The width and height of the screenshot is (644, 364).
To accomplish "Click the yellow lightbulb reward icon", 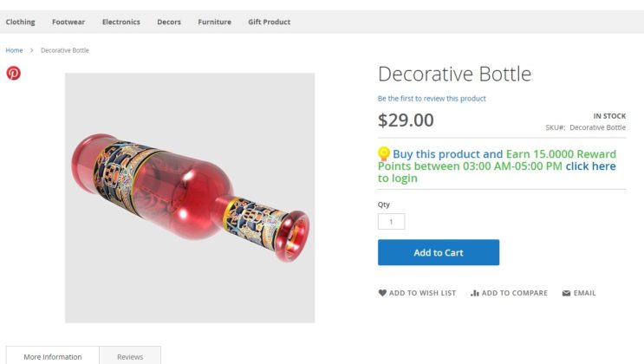I will coord(384,153).
